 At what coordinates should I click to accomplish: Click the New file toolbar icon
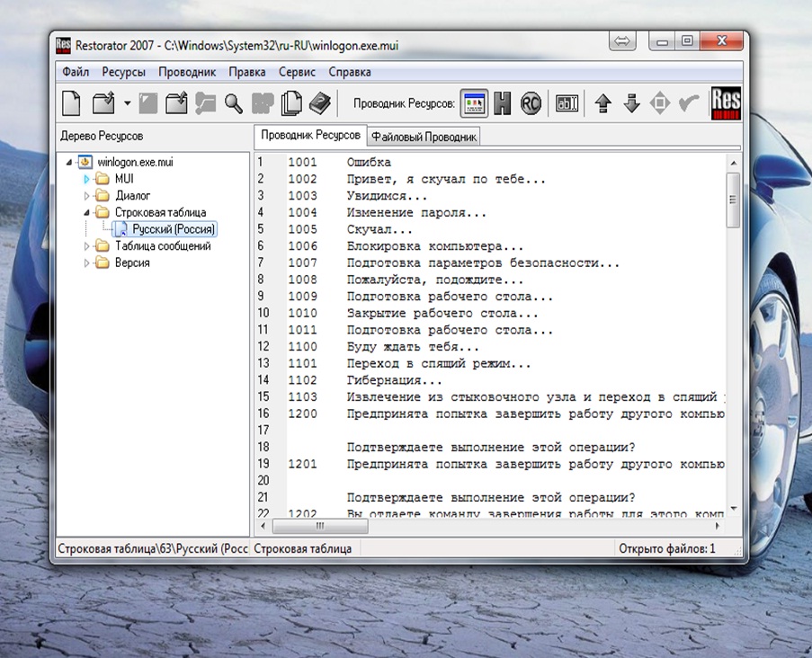coord(71,103)
